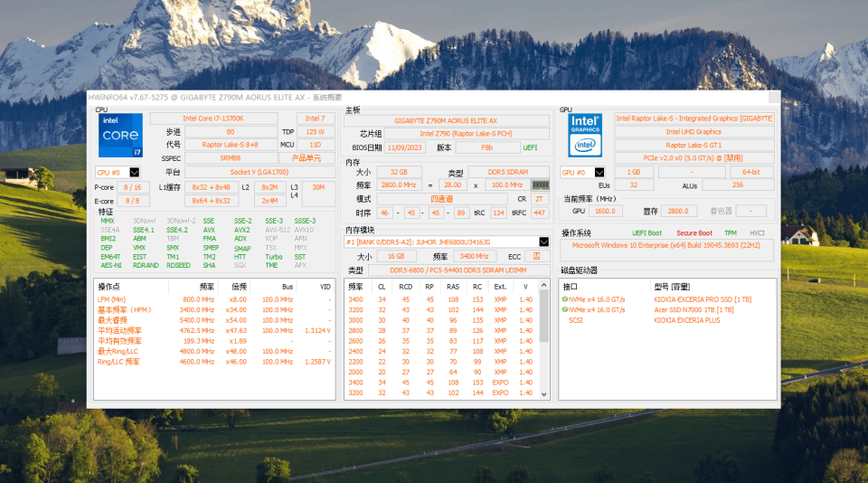
Task: Click the TPM label
Action: [x=731, y=233]
